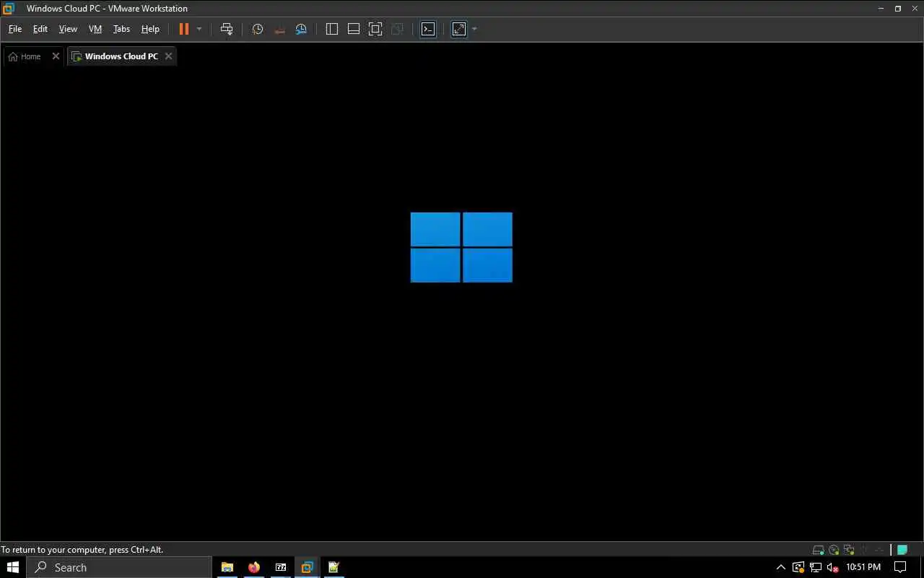This screenshot has height=578, width=924.
Task: Click the network adapter status icon
Action: pos(849,550)
